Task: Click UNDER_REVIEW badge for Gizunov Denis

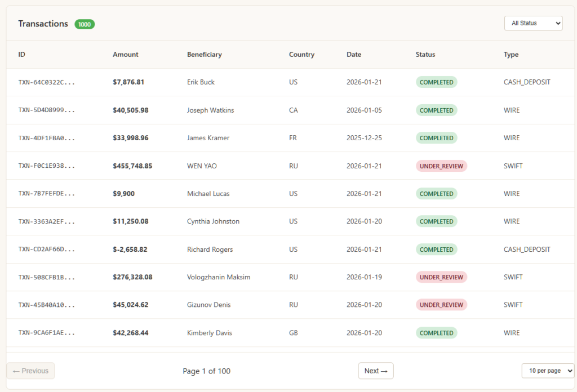Action: coord(441,305)
